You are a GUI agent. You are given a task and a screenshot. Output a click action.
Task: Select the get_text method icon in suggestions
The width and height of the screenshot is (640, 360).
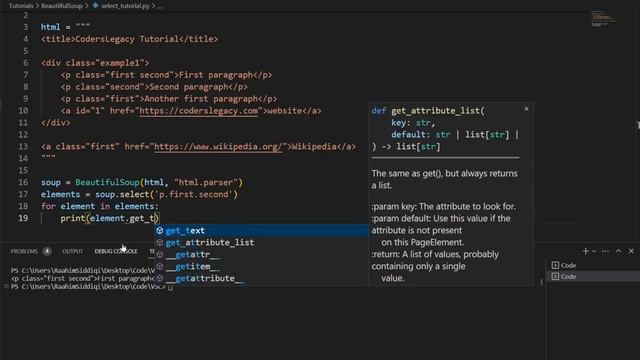point(160,231)
